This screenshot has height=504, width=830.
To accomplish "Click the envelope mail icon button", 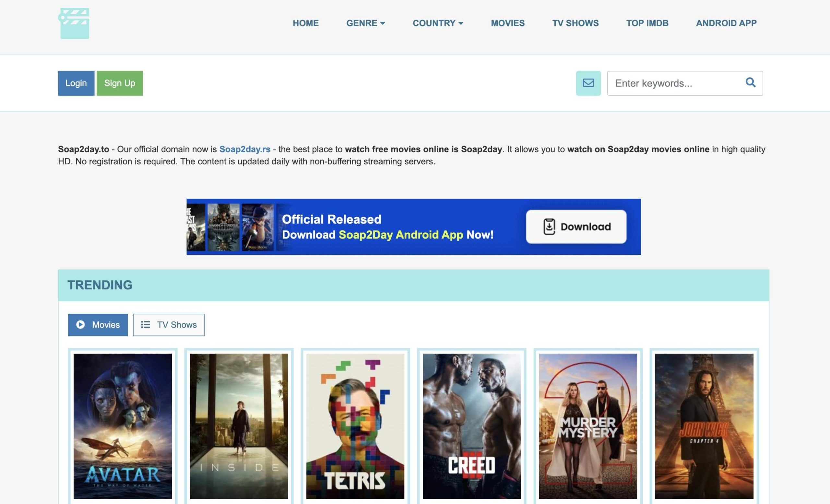I will click(588, 83).
